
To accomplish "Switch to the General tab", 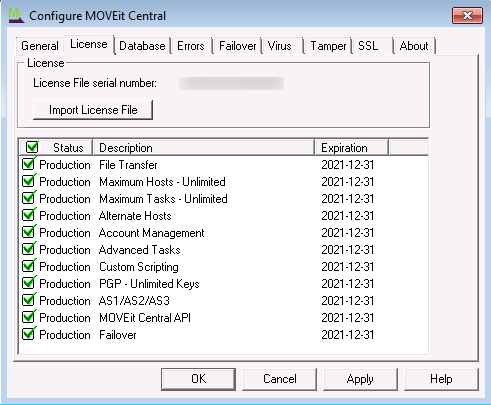I will 40,46.
